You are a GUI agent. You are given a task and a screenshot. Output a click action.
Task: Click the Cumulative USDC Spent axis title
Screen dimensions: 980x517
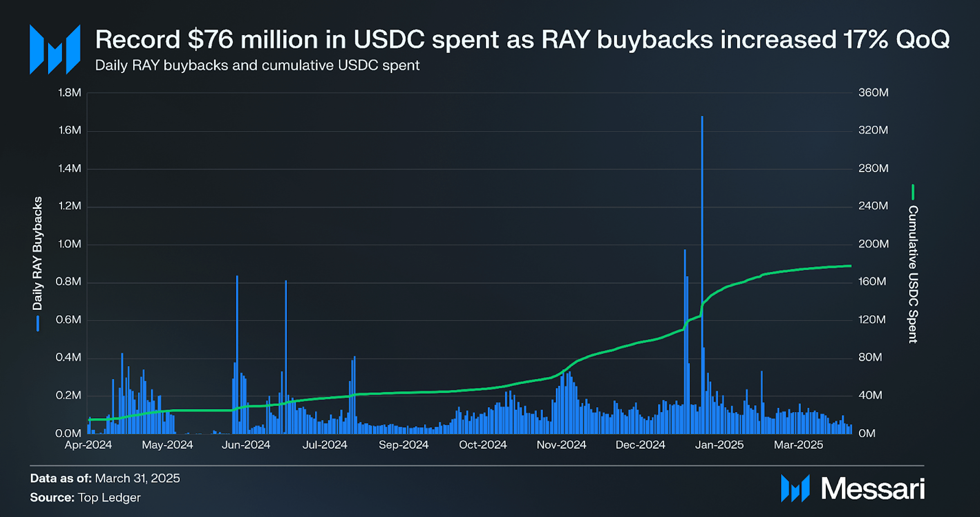913,274
